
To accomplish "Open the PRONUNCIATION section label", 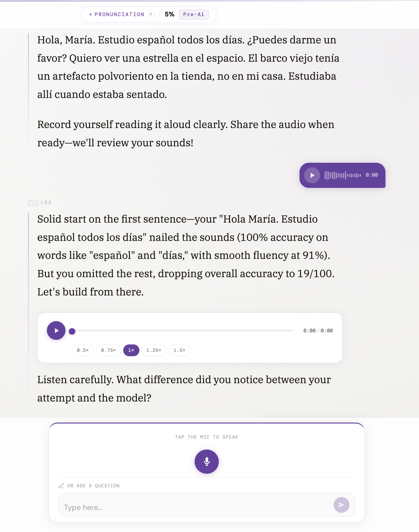I will coord(119,14).
